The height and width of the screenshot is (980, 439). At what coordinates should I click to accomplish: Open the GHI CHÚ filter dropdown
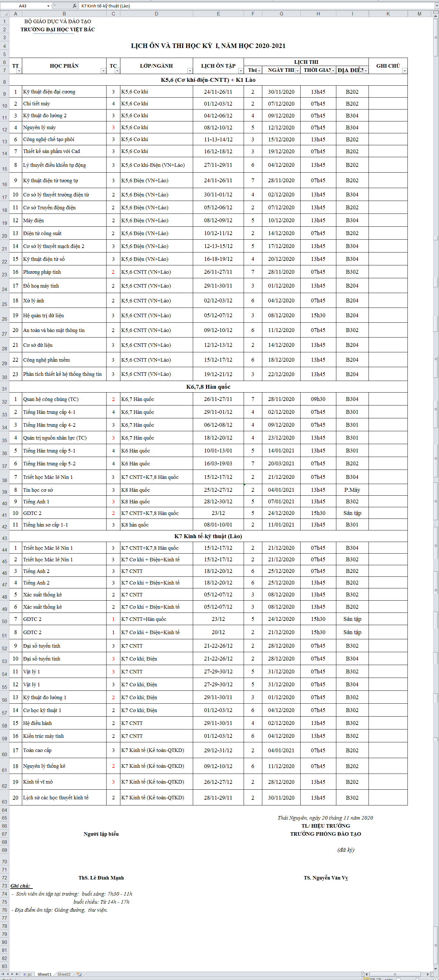click(x=405, y=71)
